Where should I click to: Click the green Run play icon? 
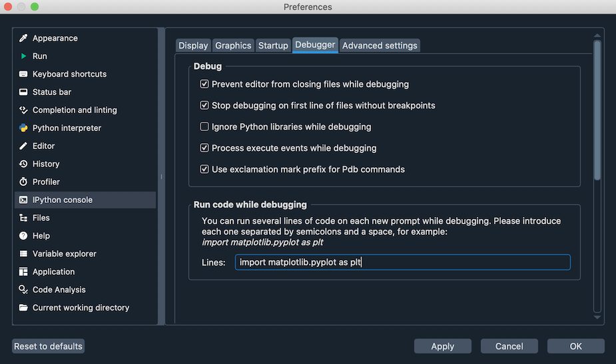[23, 57]
